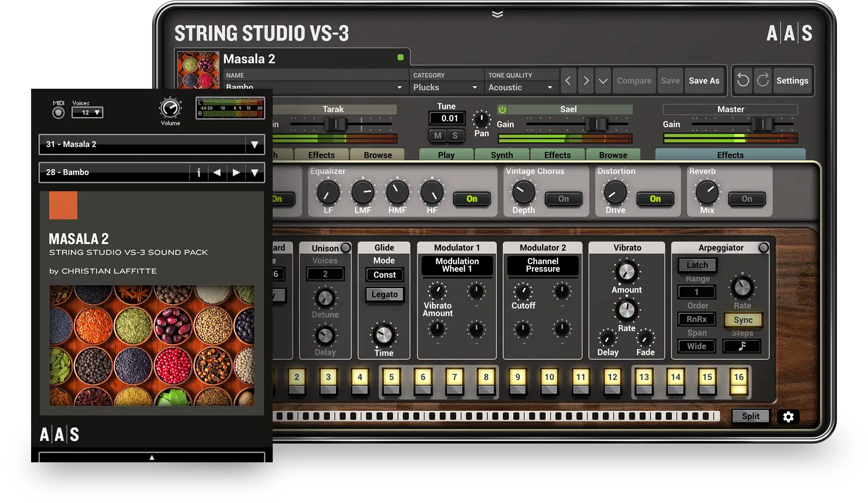
Task: Click the redo arrow icon
Action: 763,80
